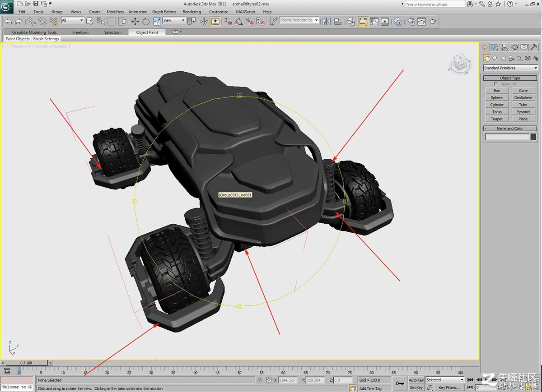The height and width of the screenshot is (392, 542).
Task: Activate Bind to Space Warp tool
Action: [54, 21]
